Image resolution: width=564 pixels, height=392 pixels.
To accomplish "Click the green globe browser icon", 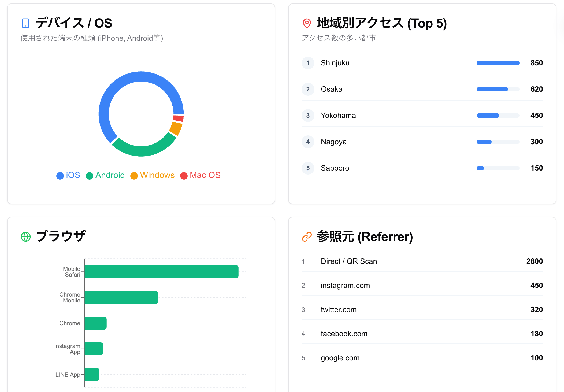I will click(26, 237).
